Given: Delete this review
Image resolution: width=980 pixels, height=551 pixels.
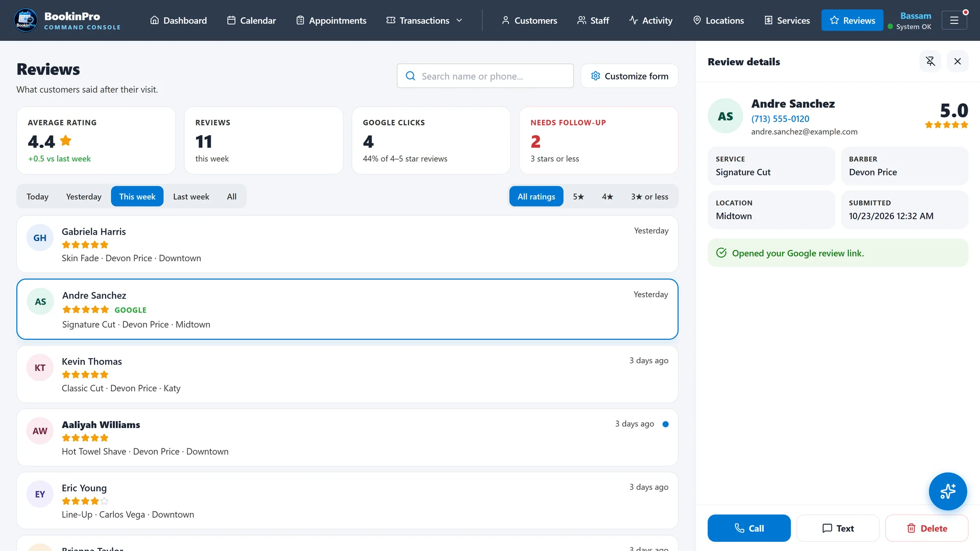Looking at the screenshot, I should [926, 528].
